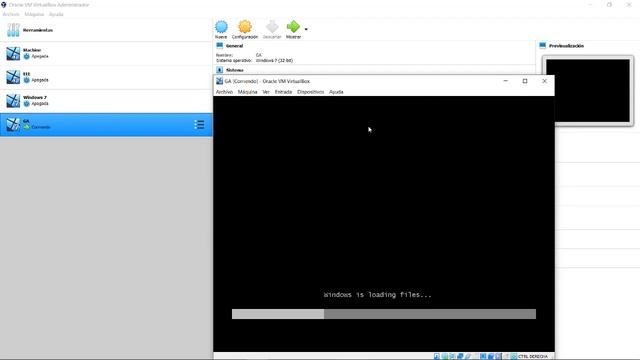Open Archivo menu in VirtualBox Administrador
This screenshot has height=360, width=640.
pyautogui.click(x=11, y=14)
